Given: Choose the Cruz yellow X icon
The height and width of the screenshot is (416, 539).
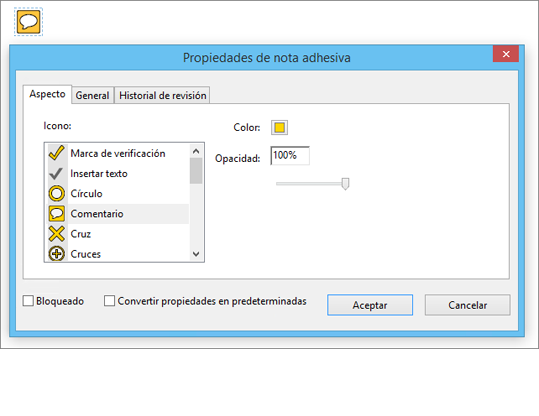Looking at the screenshot, I should point(57,234).
